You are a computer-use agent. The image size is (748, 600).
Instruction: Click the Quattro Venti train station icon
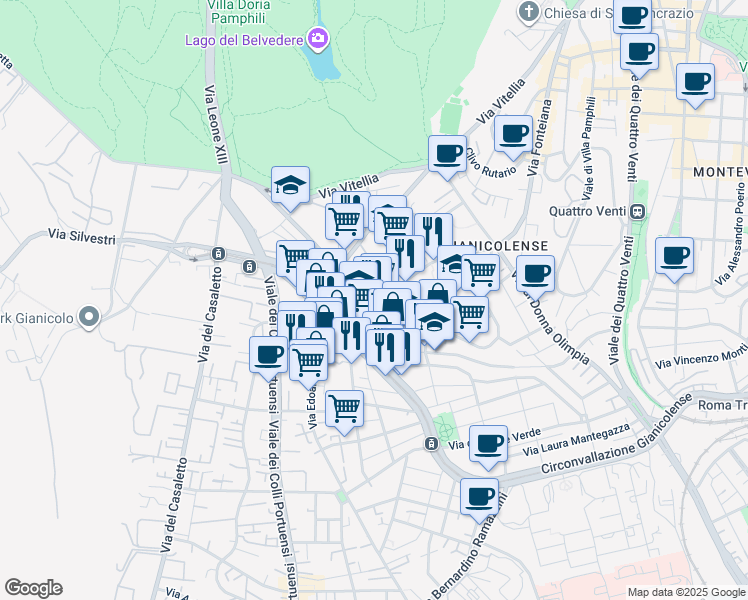[x=636, y=212]
